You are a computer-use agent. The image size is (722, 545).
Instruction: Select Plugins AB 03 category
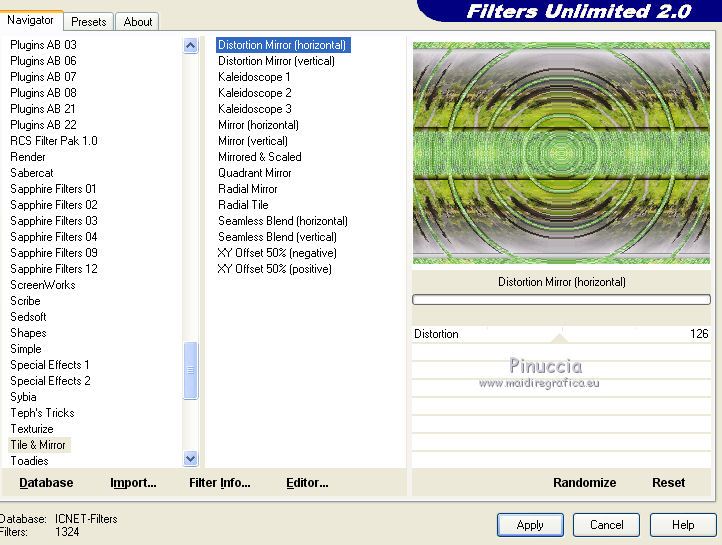click(43, 45)
